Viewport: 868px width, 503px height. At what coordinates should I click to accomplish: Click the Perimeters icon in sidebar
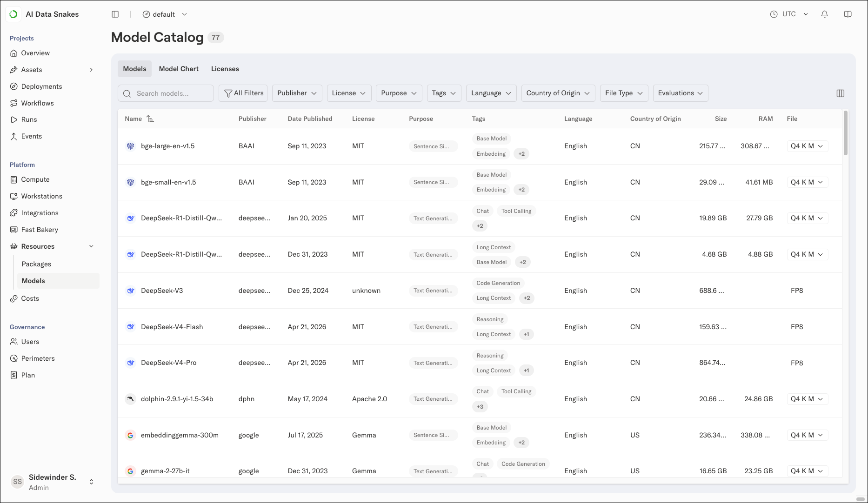point(14,358)
